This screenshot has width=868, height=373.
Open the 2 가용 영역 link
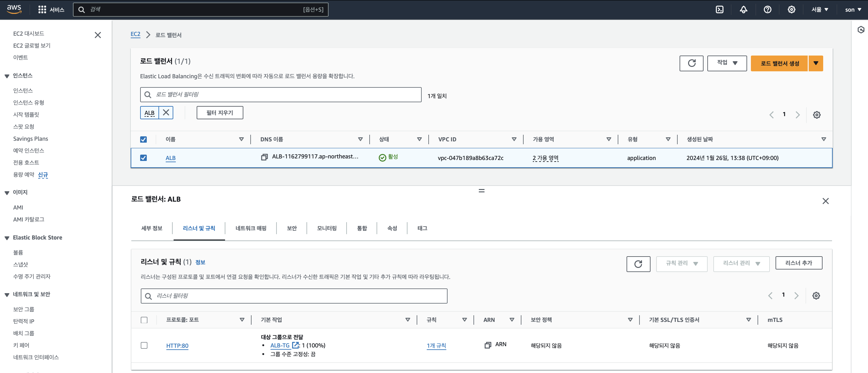click(545, 158)
